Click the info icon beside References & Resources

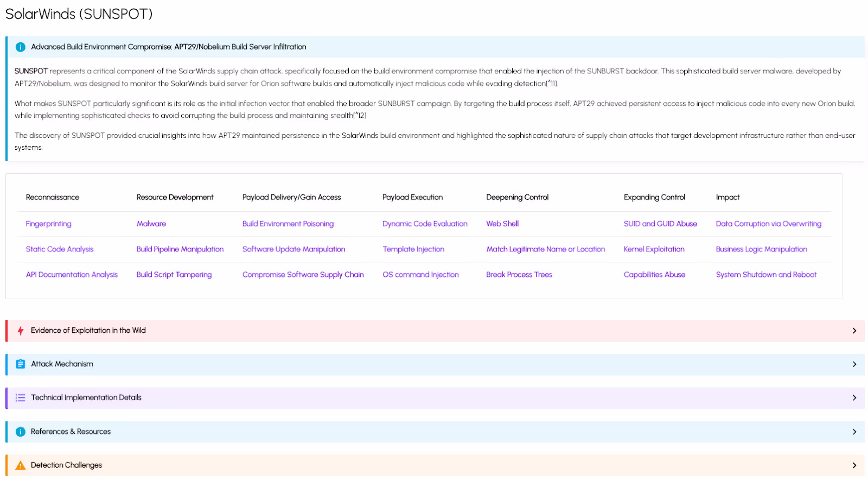pyautogui.click(x=21, y=432)
